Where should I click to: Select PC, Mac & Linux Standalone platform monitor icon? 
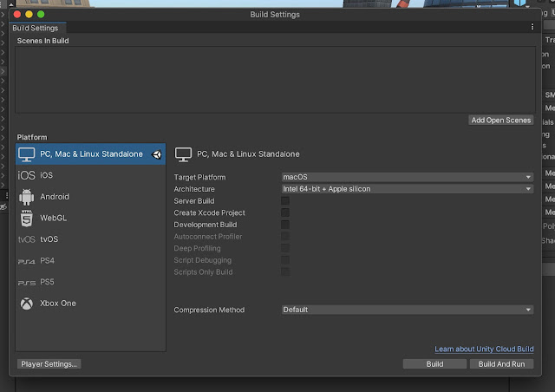click(27, 154)
